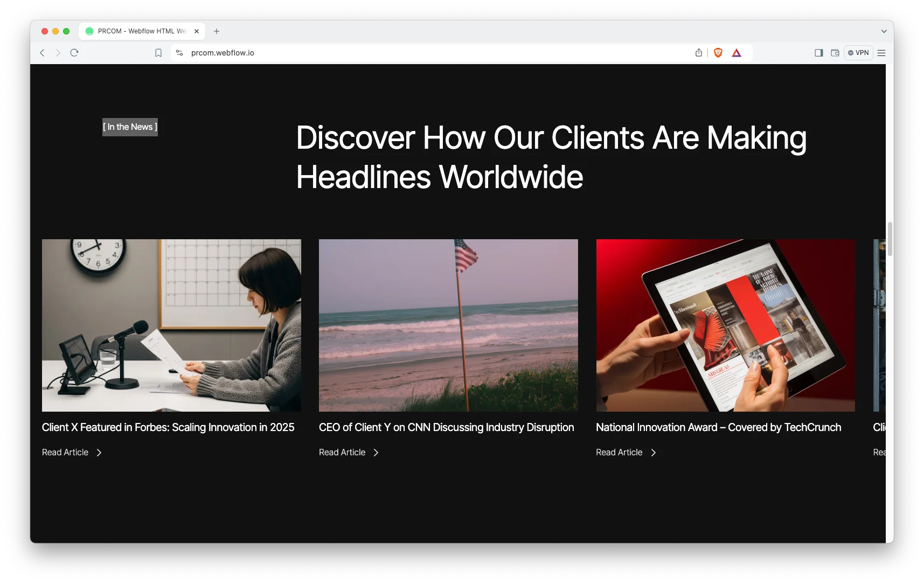Click the page vertical scrollbar thumb
924x583 pixels.
point(890,239)
